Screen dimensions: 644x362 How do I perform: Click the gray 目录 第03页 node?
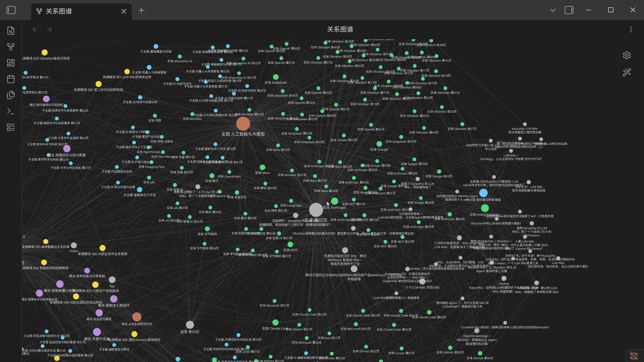tap(190, 325)
